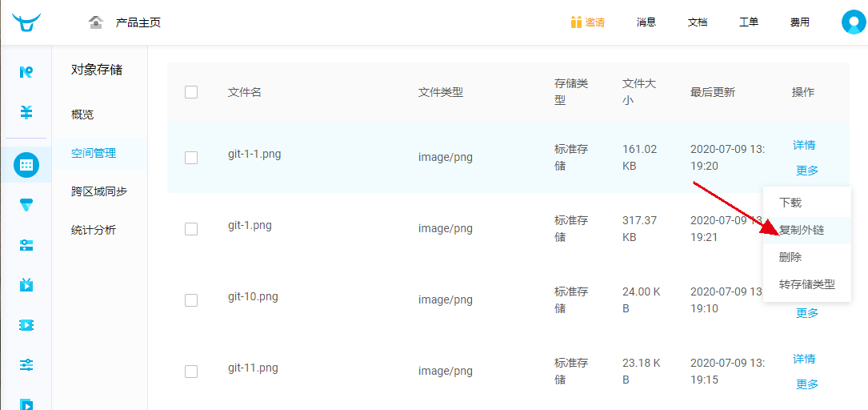The height and width of the screenshot is (410, 868).
Task: Click the home icon beside 产品主页
Action: (96, 22)
